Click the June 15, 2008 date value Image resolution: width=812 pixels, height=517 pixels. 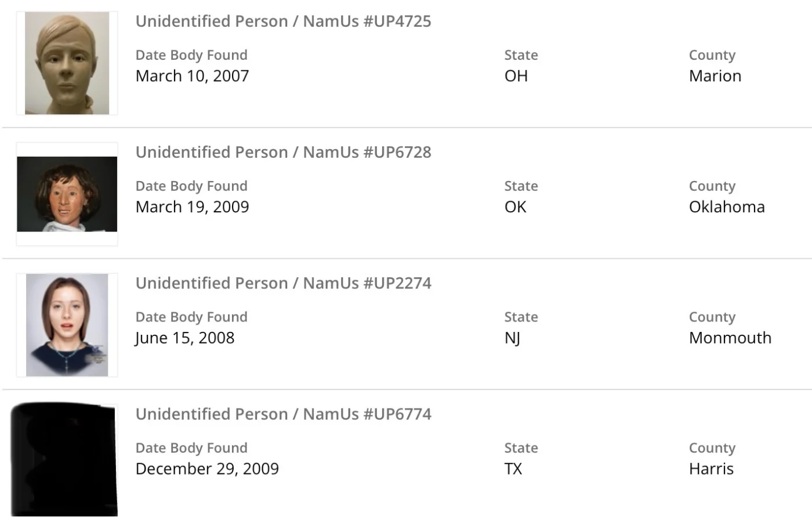click(x=184, y=338)
